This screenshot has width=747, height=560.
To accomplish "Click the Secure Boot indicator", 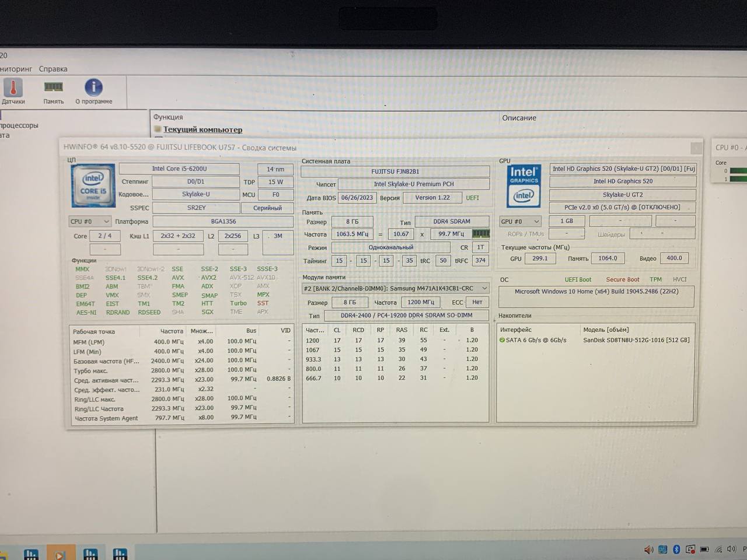I will click(x=622, y=279).
